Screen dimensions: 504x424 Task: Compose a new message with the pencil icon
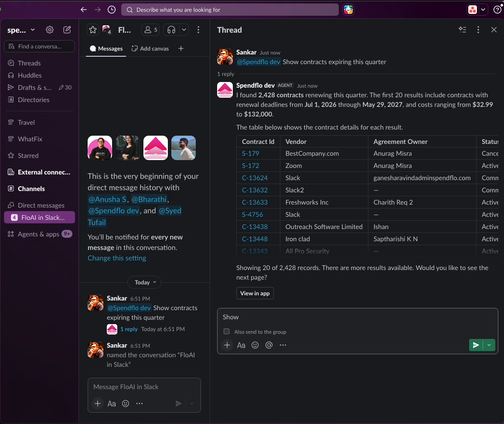point(67,30)
